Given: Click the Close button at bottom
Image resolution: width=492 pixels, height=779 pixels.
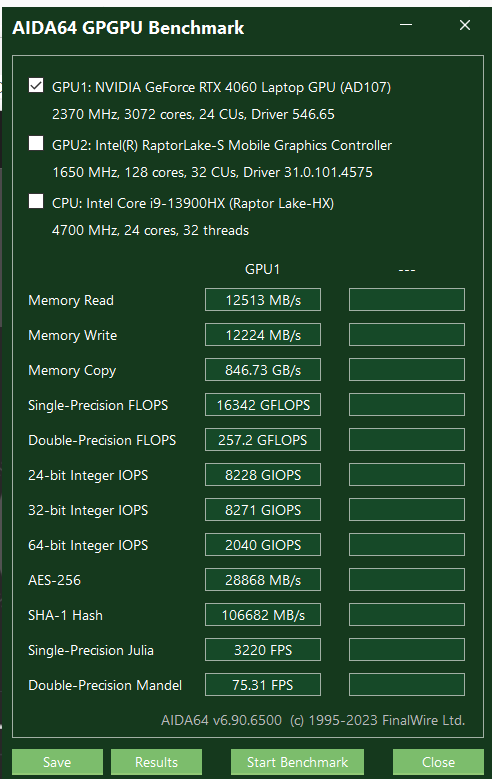Looking at the screenshot, I should [438, 762].
